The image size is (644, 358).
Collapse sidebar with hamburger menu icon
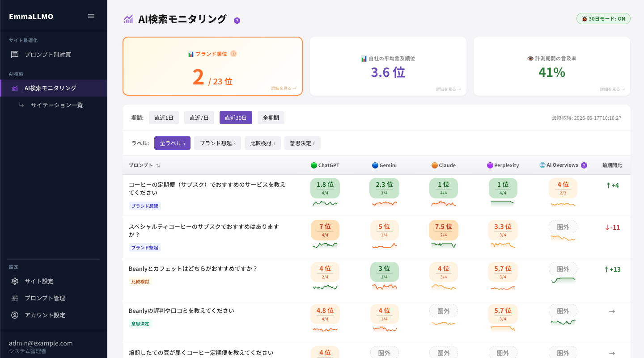point(91,16)
